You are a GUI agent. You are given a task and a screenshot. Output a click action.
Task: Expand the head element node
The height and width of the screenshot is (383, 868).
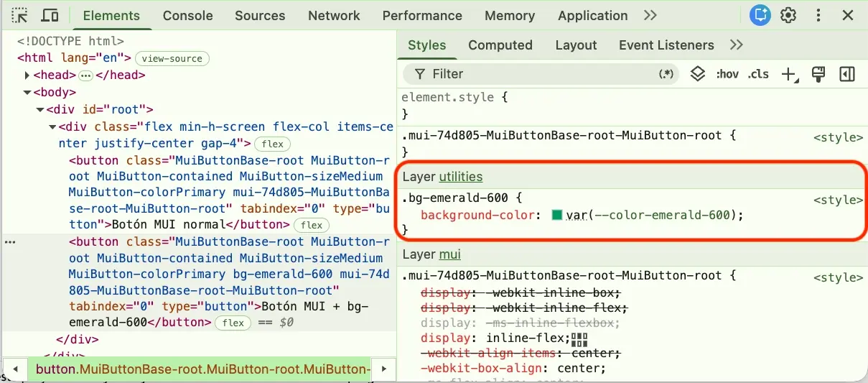[x=27, y=75]
